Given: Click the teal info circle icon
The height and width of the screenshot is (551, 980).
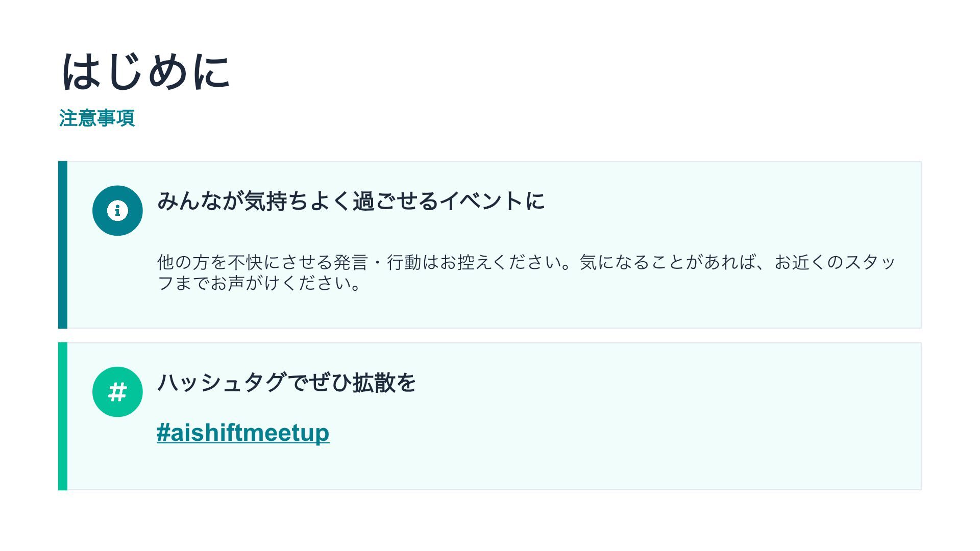Looking at the screenshot, I should pyautogui.click(x=117, y=210).
